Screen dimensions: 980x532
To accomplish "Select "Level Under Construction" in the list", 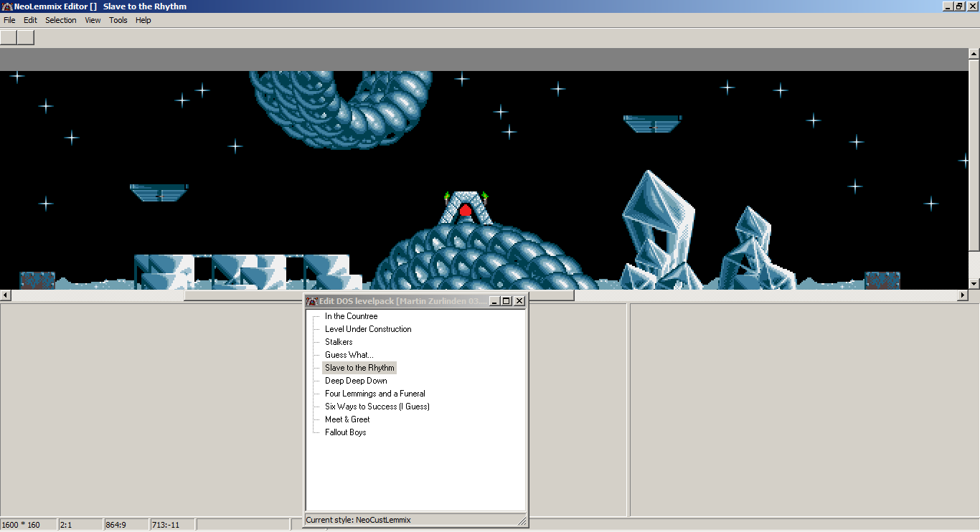I will click(x=368, y=329).
